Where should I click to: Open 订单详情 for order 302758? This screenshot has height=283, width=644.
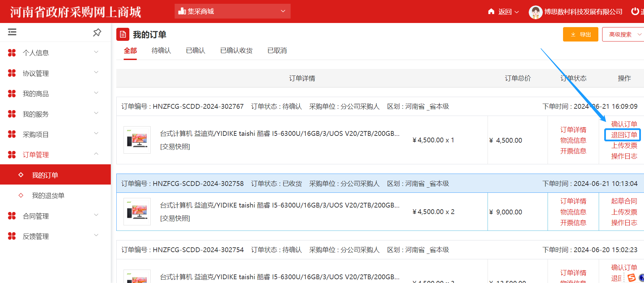click(x=573, y=201)
